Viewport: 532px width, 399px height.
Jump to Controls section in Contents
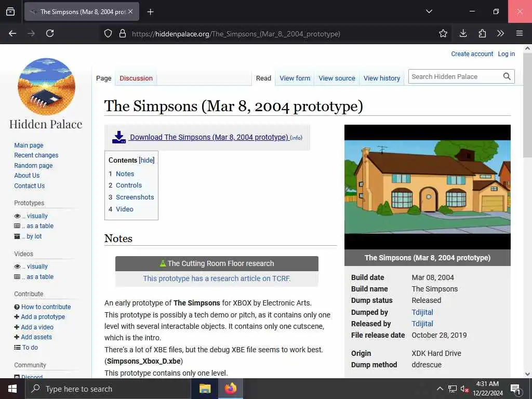(129, 185)
